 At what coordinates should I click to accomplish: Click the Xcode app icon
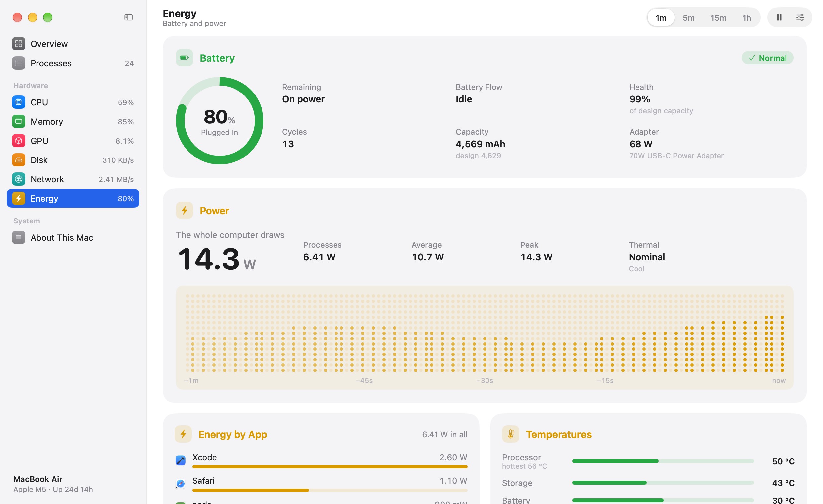coord(181,460)
